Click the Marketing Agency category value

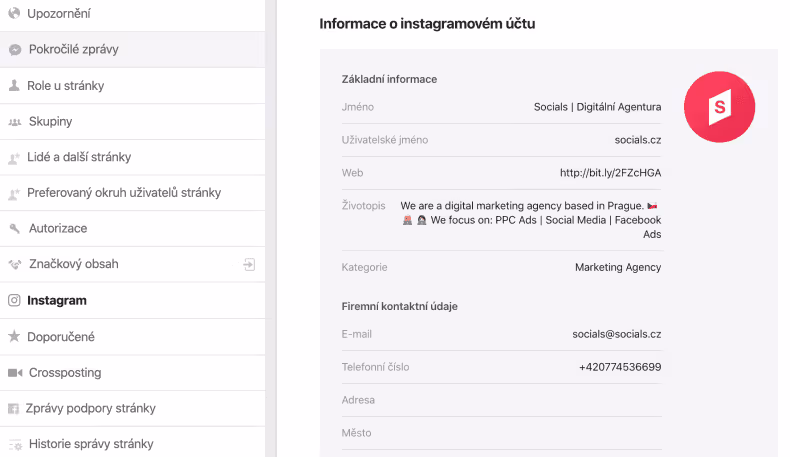pos(618,267)
